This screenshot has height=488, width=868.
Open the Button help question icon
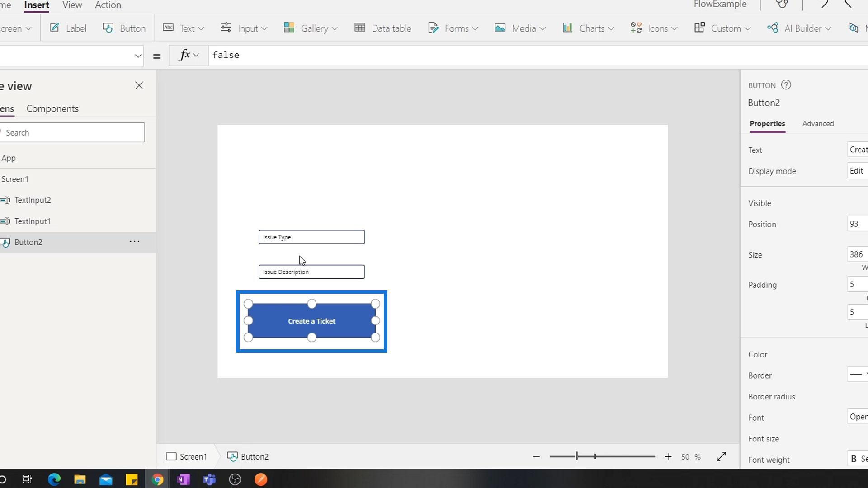(786, 85)
